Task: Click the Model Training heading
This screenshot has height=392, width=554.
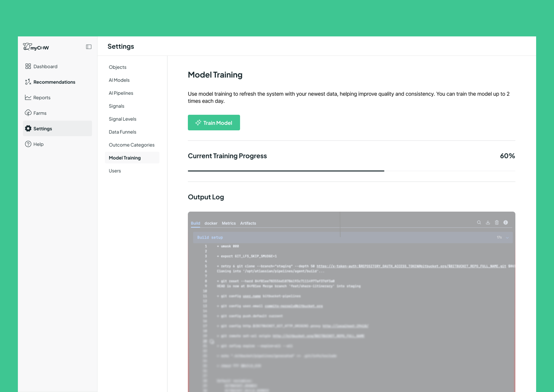Action: point(215,75)
